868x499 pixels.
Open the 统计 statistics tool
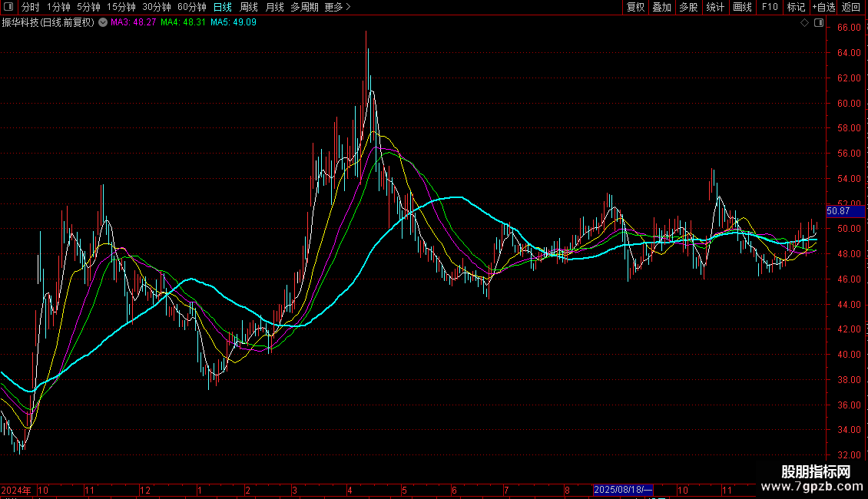coord(715,7)
